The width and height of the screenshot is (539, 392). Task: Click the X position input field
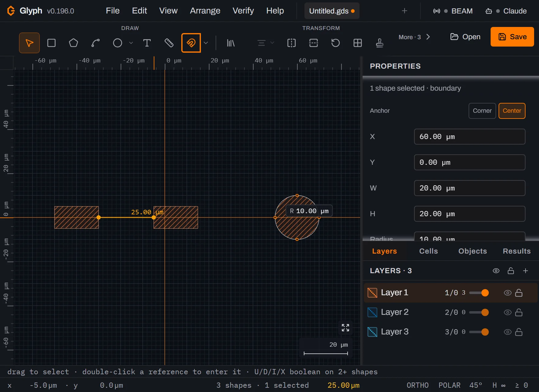tap(469, 137)
